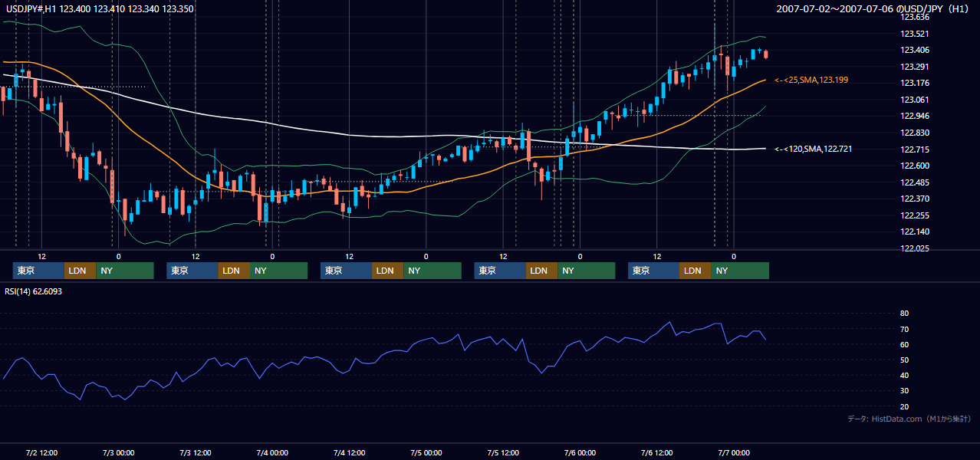Click RSI scale value 60
980x460 pixels.
click(904, 344)
